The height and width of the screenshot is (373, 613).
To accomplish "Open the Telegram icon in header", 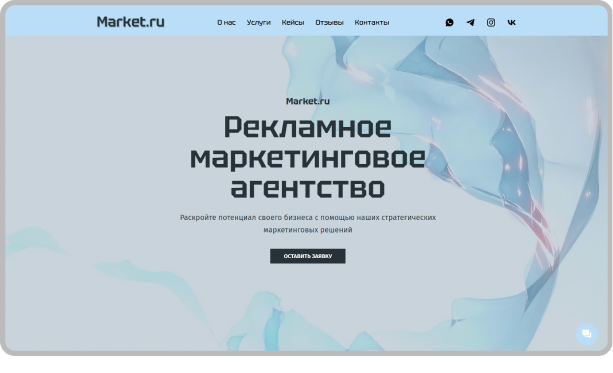I will (x=470, y=23).
